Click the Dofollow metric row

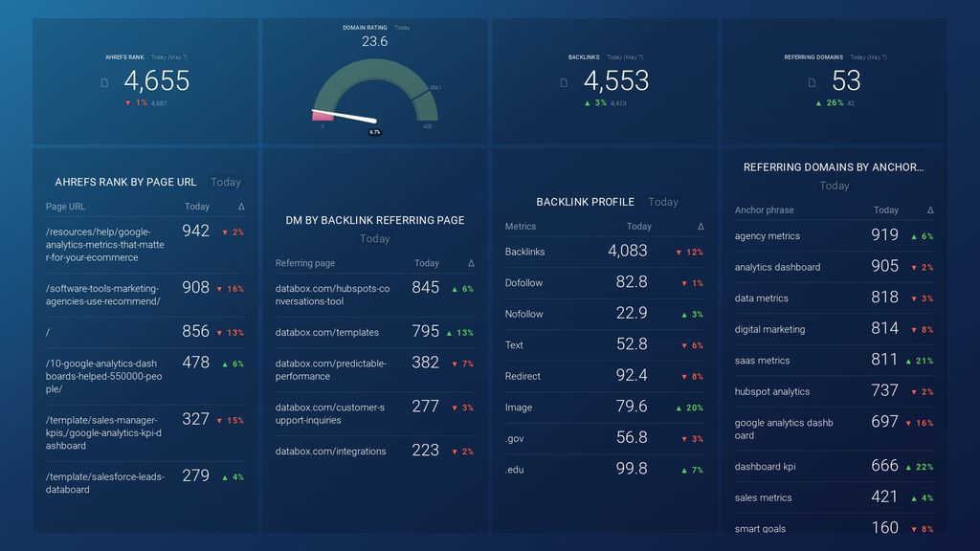(x=605, y=282)
